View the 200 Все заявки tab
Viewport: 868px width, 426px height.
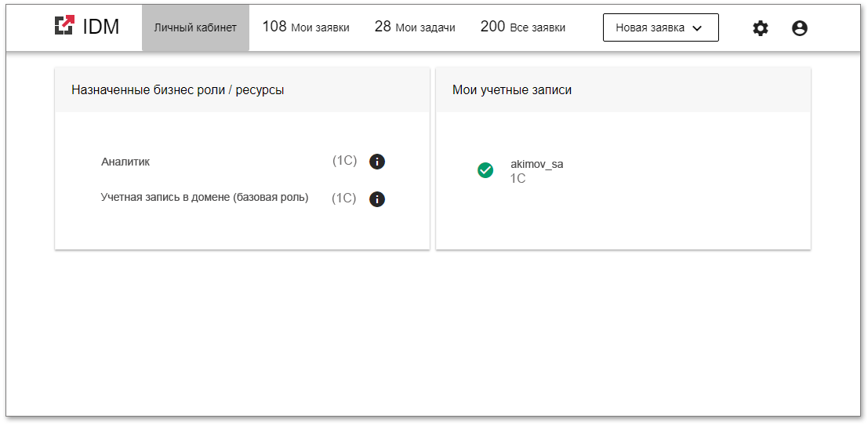pos(522,27)
